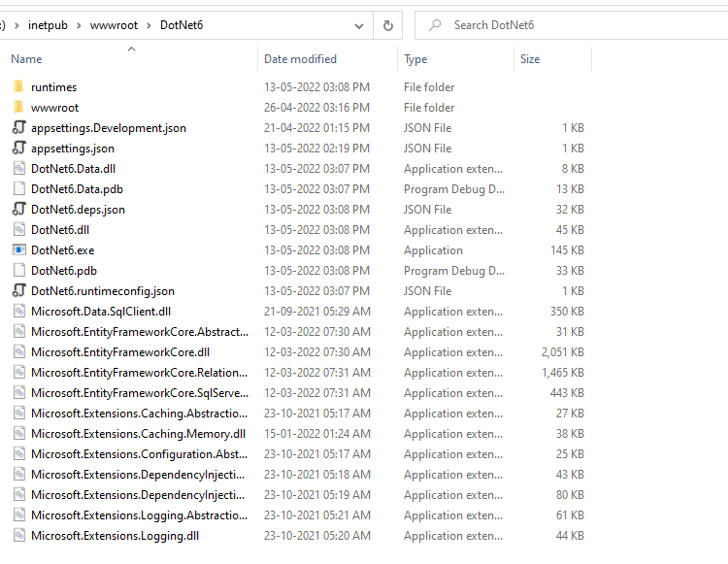Click the 443 KB size value
Image resolution: width=728 pixels, height=564 pixels.
click(x=567, y=393)
